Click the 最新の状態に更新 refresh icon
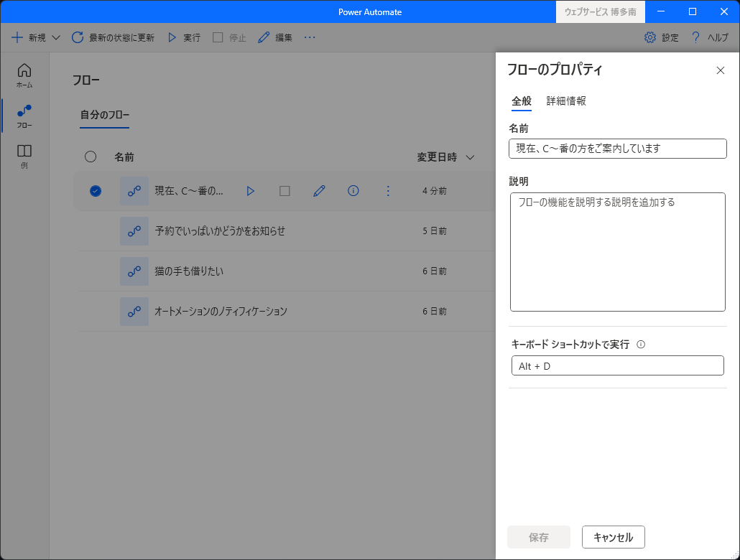Image resolution: width=740 pixels, height=560 pixels. [x=78, y=37]
